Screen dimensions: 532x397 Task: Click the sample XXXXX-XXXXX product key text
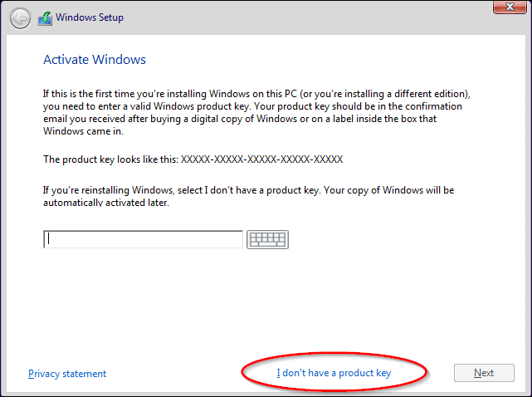[x=262, y=159]
